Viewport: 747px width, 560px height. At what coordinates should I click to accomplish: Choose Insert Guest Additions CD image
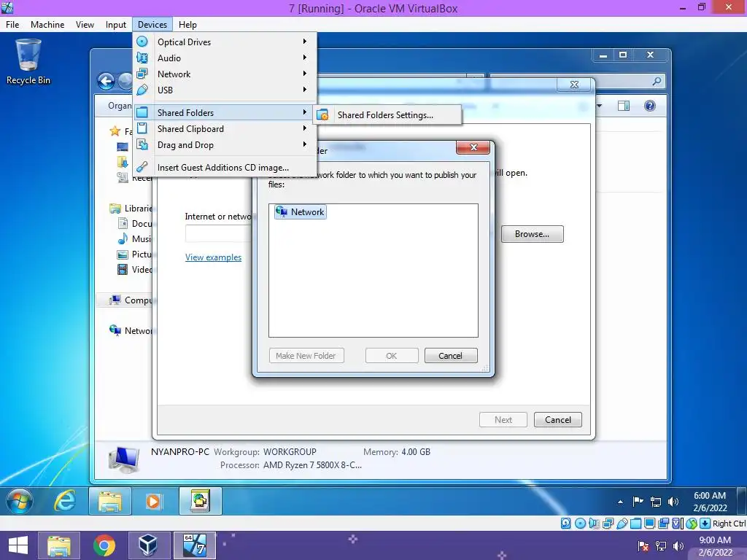tap(225, 168)
